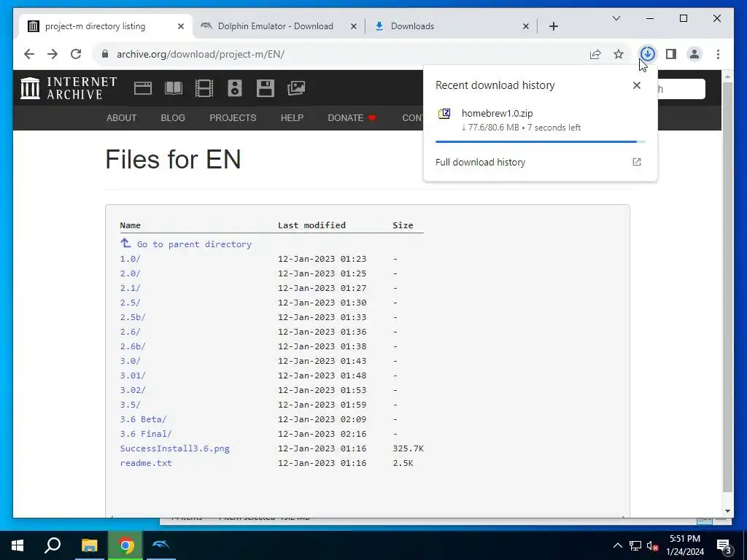Image resolution: width=747 pixels, height=560 pixels.
Task: Click the homebrew1.0.zip file icon
Action: pyautogui.click(x=444, y=114)
